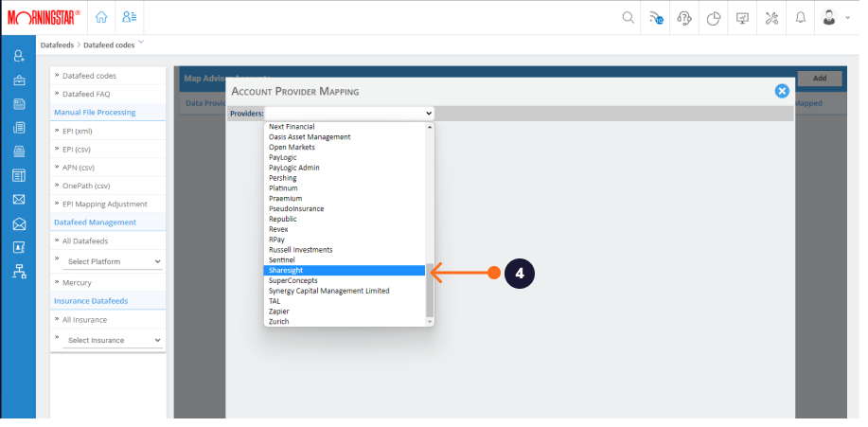Open Mercury datafeed link
The image size is (868, 427).
tap(77, 282)
